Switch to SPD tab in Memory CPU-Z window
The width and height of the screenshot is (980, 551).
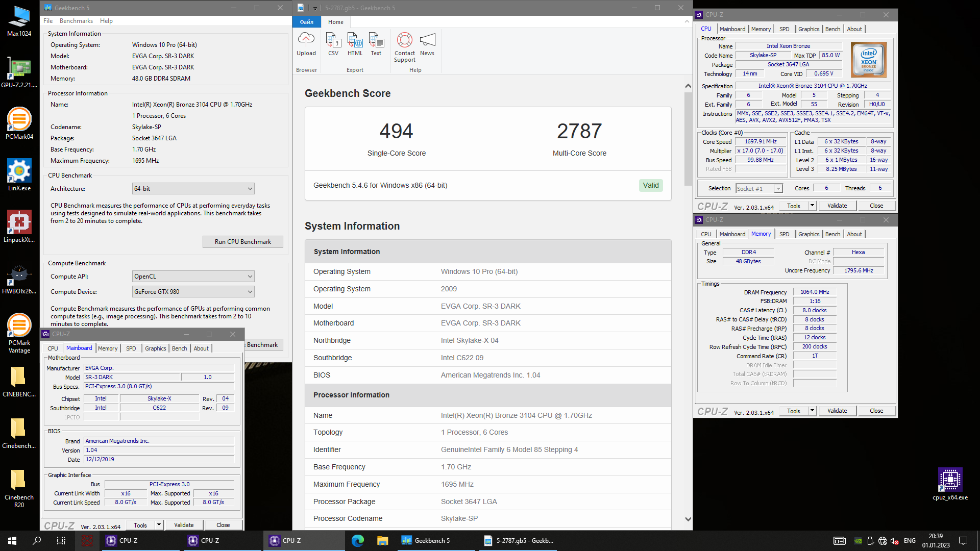[x=785, y=234]
